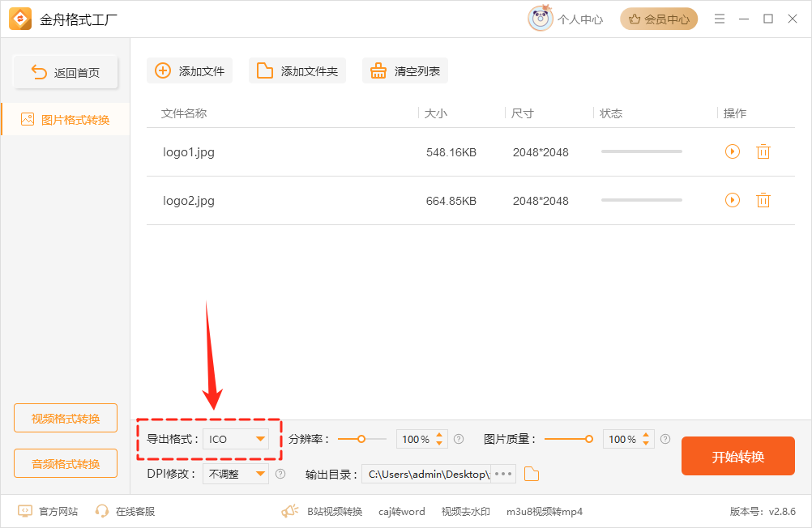This screenshot has width=812, height=528.
Task: Delete logo2.jpg with its trash icon
Action: pos(763,200)
